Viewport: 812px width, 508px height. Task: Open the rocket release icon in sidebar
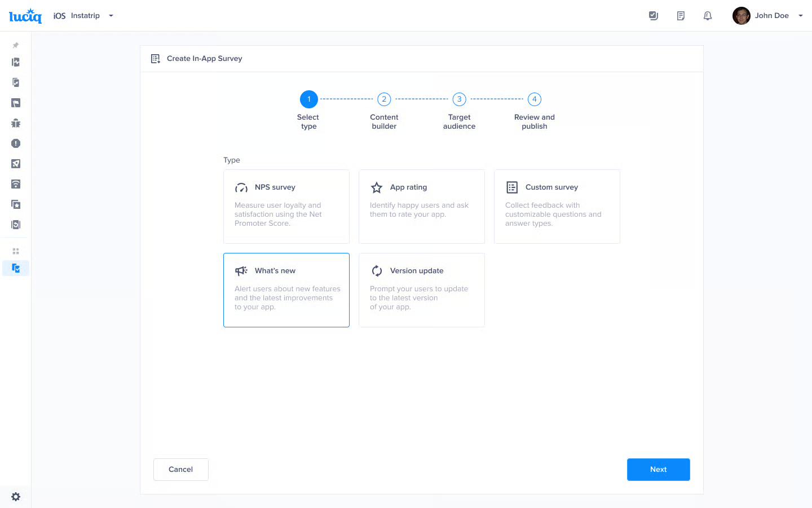pos(16,164)
